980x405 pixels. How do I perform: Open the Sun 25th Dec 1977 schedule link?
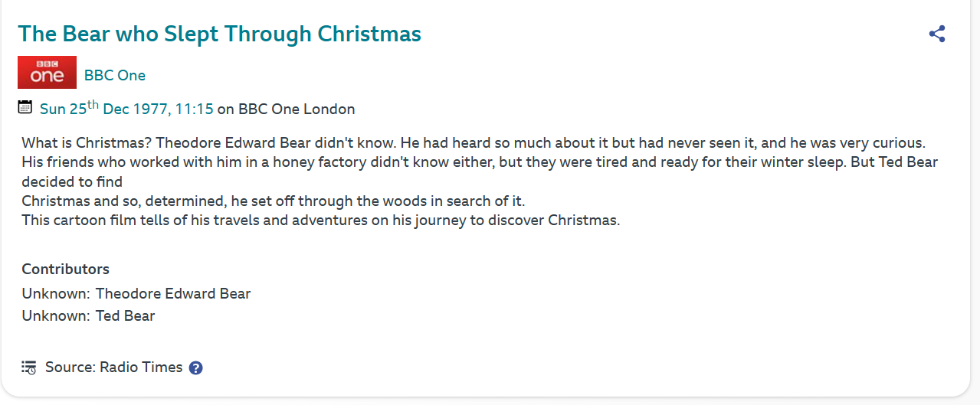[x=126, y=109]
